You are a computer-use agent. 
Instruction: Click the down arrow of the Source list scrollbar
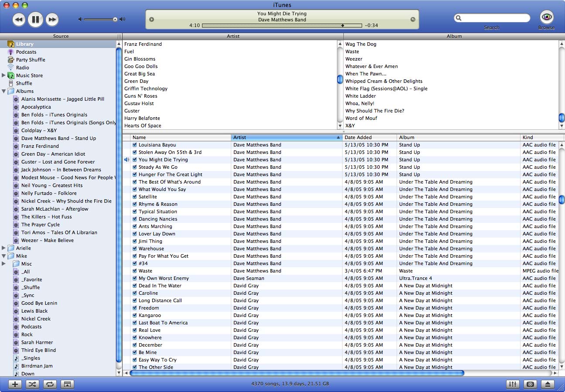coord(119,373)
